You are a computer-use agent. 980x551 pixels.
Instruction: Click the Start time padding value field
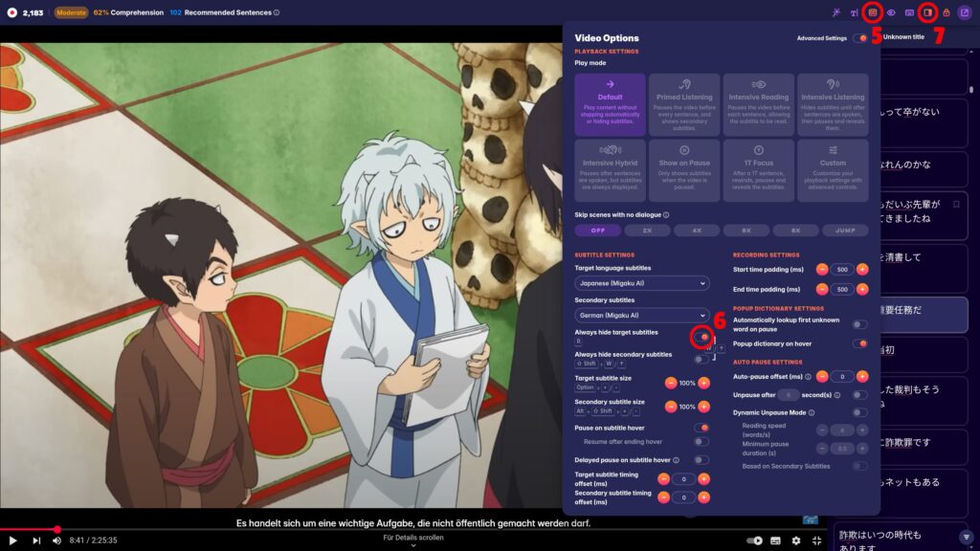(842, 269)
